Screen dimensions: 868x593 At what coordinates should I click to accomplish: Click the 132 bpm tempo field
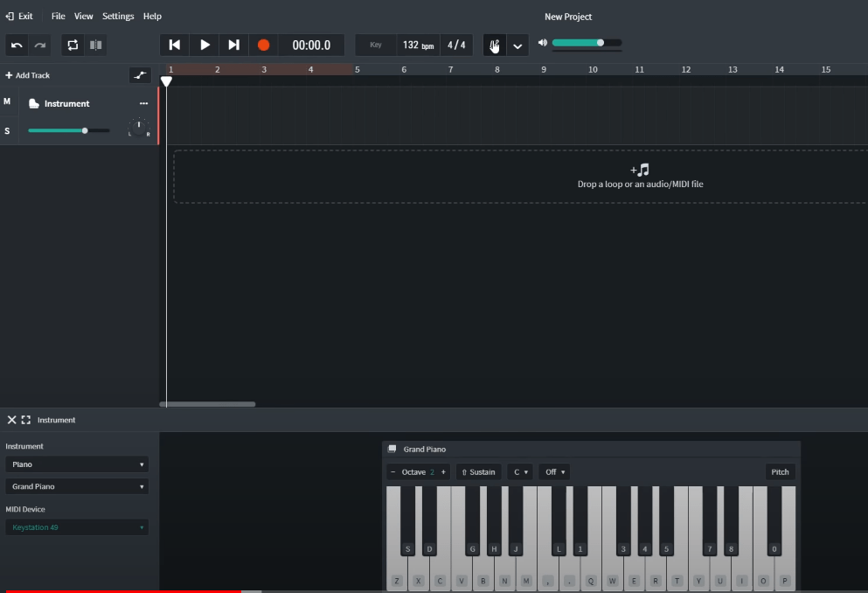tap(418, 45)
